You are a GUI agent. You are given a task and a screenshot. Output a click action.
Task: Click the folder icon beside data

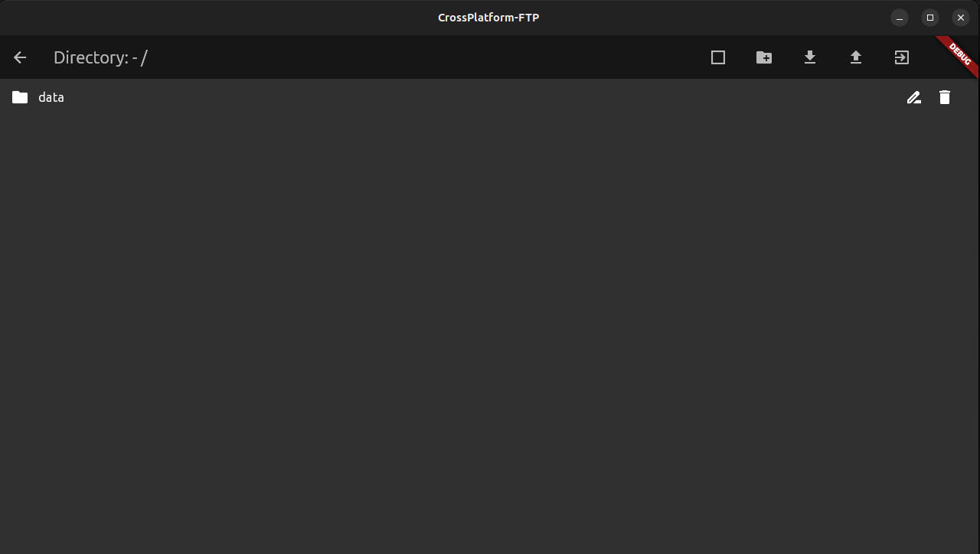click(20, 97)
